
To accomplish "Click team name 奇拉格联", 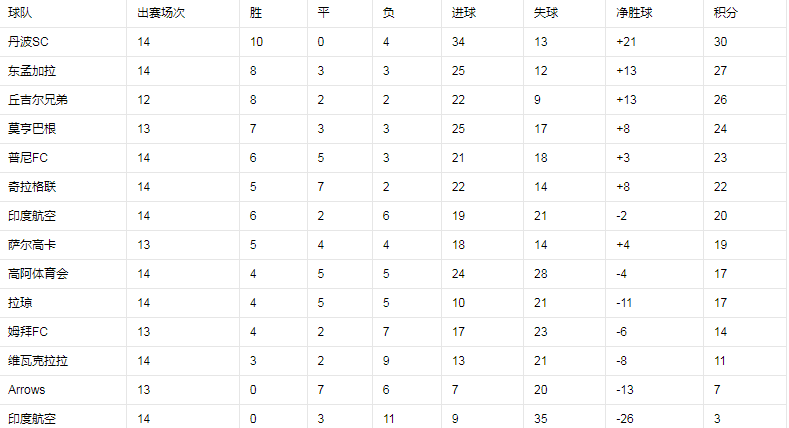I will click(x=32, y=187).
